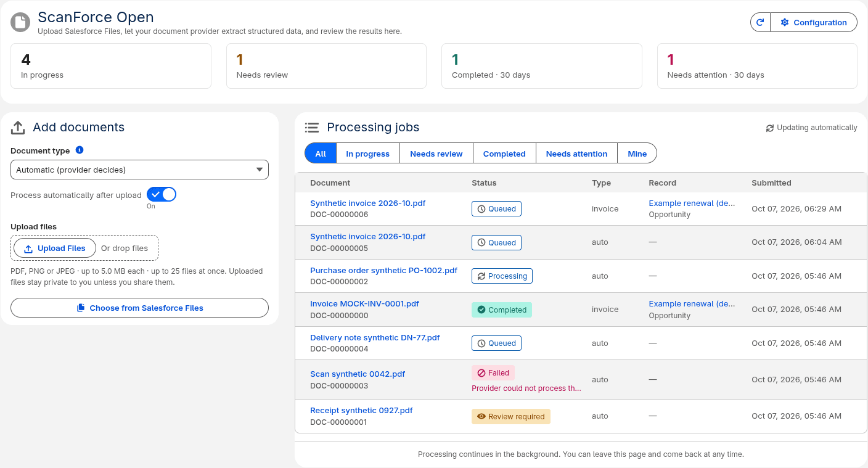
Task: Toggle Process automatically after upload switch
Action: click(x=162, y=195)
